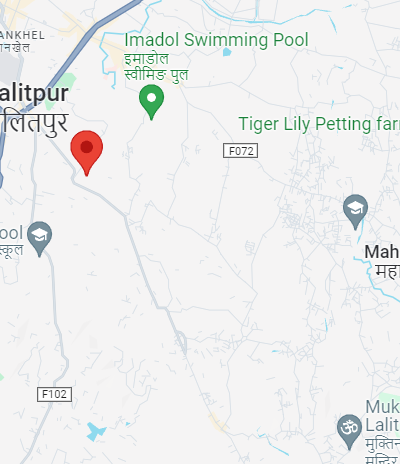Click the red location marker pin
The image size is (400, 464).
click(87, 153)
